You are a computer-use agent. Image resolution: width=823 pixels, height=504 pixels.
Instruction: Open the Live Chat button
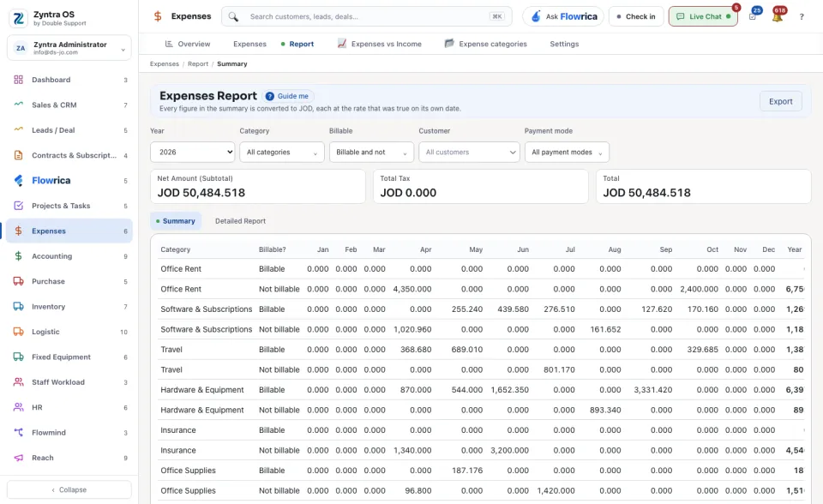703,16
